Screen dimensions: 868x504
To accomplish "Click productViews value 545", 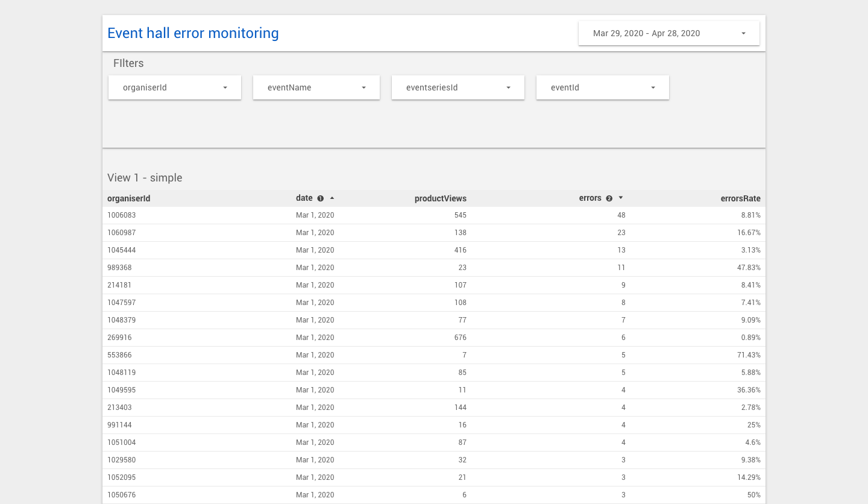I will tap(460, 215).
